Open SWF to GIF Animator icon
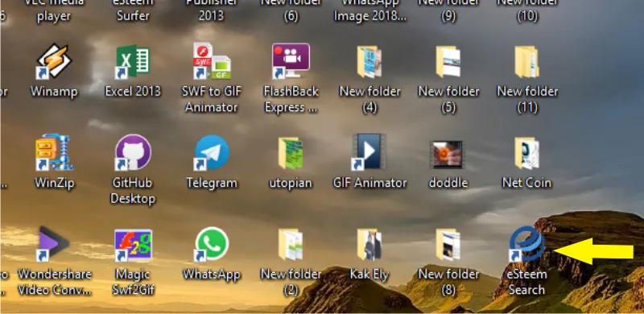 [x=212, y=62]
